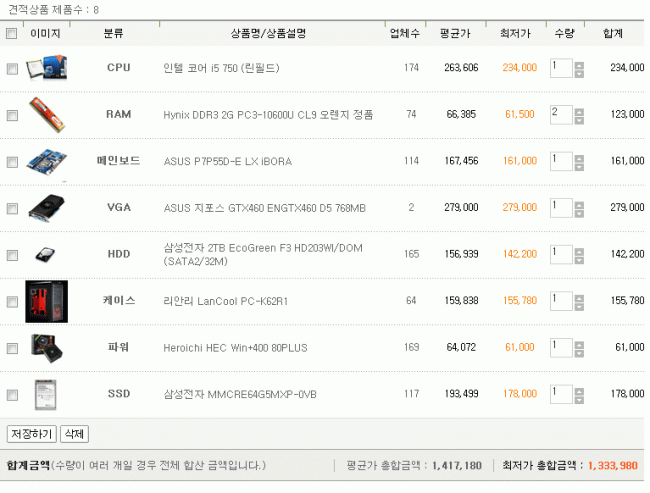The width and height of the screenshot is (650, 493).
Task: Increase quantity for the RAM row
Action: [x=580, y=110]
